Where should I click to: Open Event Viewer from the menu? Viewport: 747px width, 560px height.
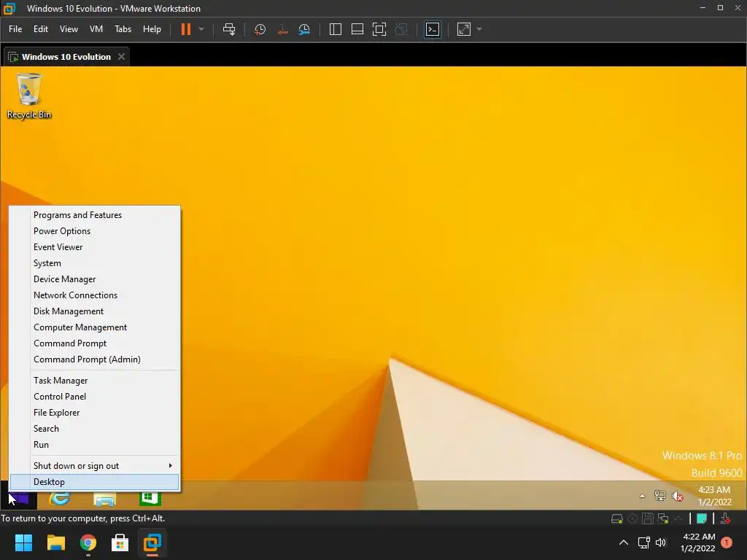(x=94, y=247)
